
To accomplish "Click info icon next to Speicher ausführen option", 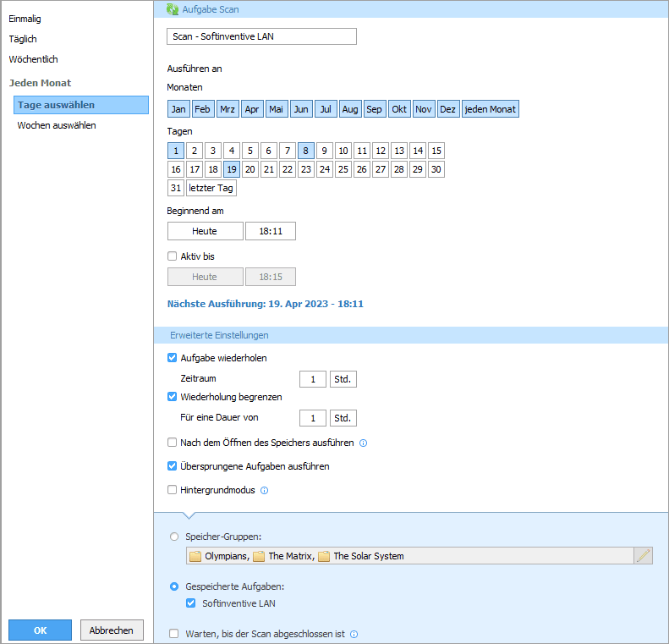I will [363, 443].
